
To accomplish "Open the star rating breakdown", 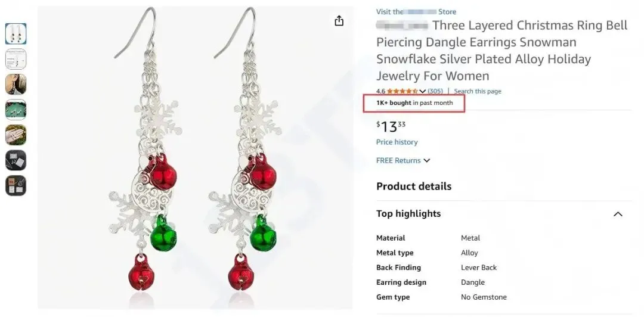I will 403,91.
